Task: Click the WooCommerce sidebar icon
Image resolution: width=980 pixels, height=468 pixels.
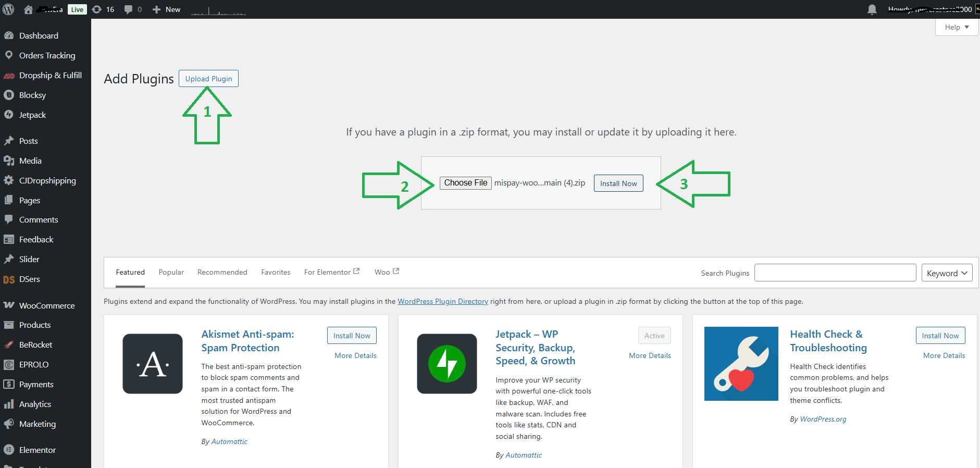Action: point(9,305)
